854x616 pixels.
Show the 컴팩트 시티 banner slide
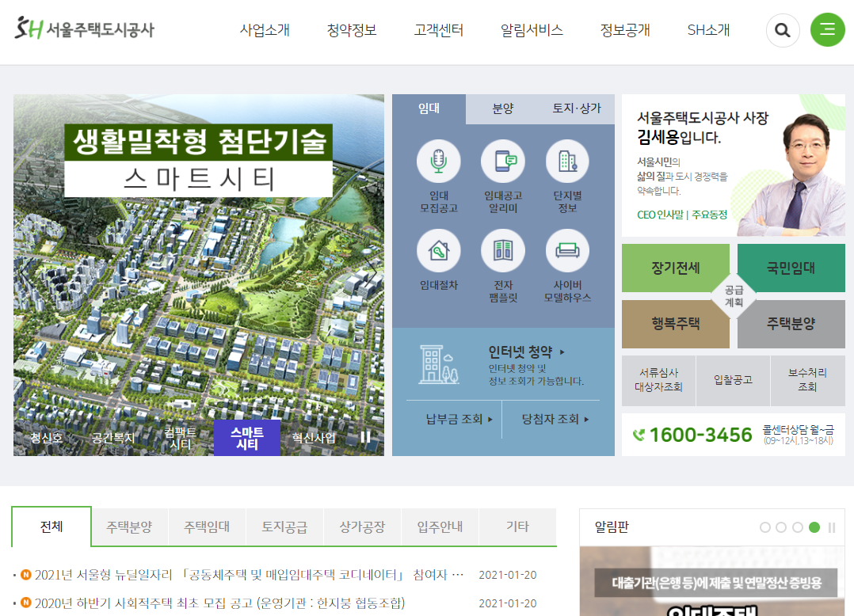click(181, 438)
